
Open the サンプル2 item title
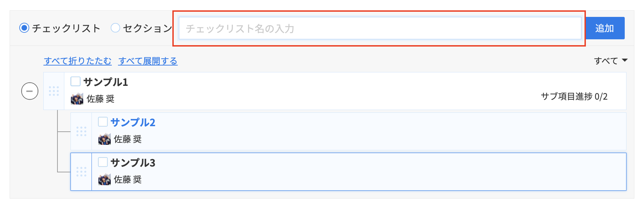(x=133, y=122)
